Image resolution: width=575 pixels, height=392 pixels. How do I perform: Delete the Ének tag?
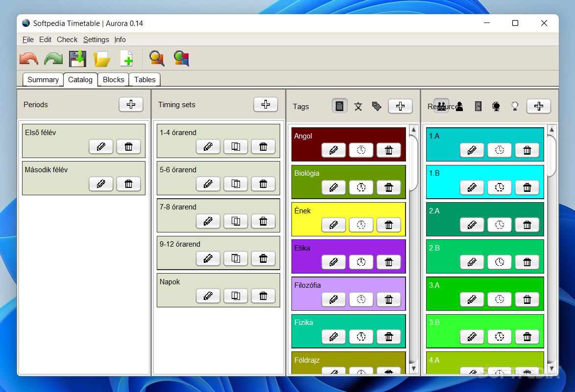click(388, 225)
